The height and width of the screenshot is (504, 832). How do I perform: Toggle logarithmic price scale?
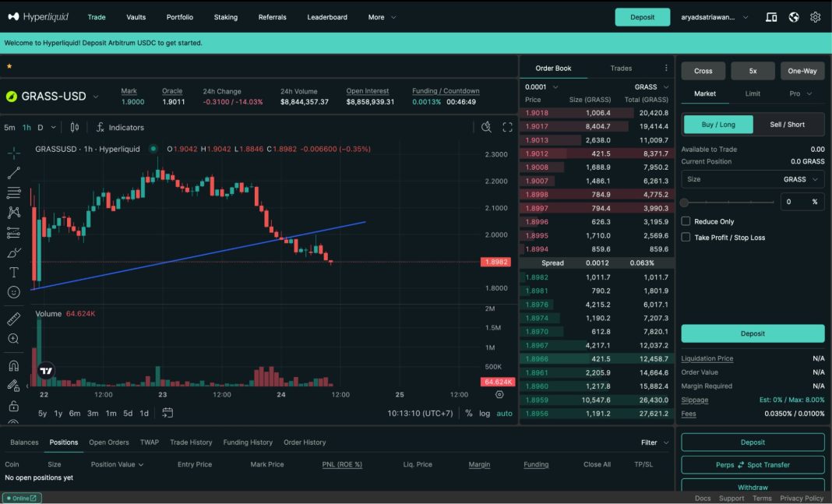(x=485, y=414)
